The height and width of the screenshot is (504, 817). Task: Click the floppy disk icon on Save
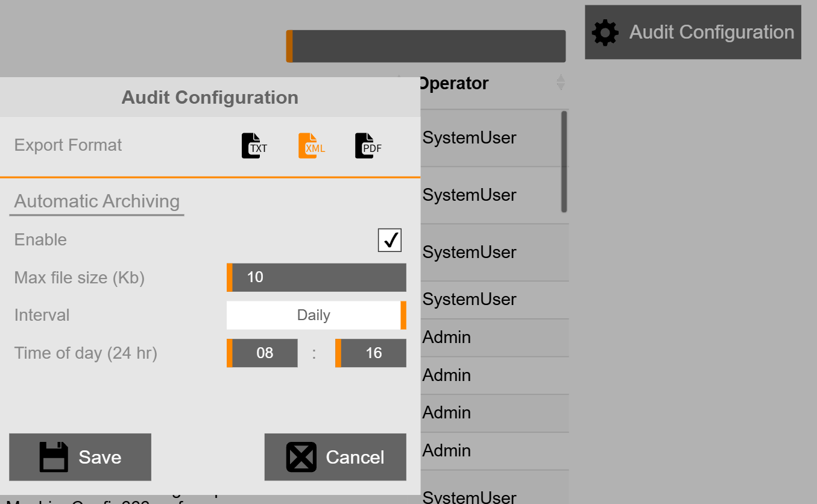click(x=54, y=457)
